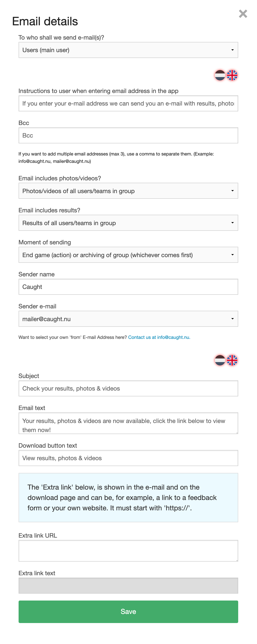This screenshot has height=644, width=257.
Task: Open the 'Email includes results' dropdown
Action: tap(128, 223)
